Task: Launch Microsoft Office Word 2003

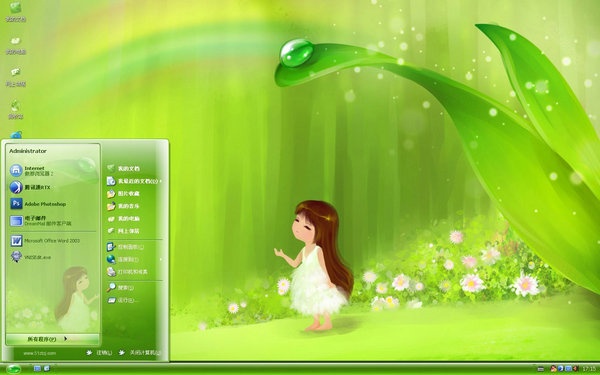Action: (45, 241)
